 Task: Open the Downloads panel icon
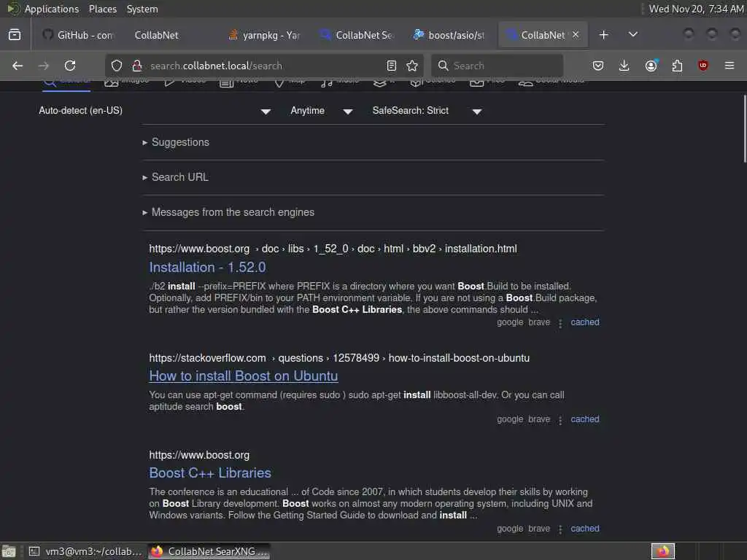coord(624,66)
